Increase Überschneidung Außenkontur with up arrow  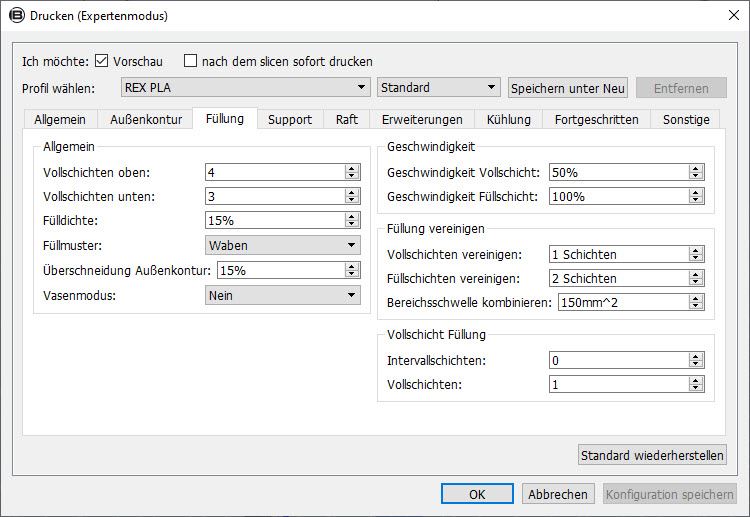coord(352,266)
